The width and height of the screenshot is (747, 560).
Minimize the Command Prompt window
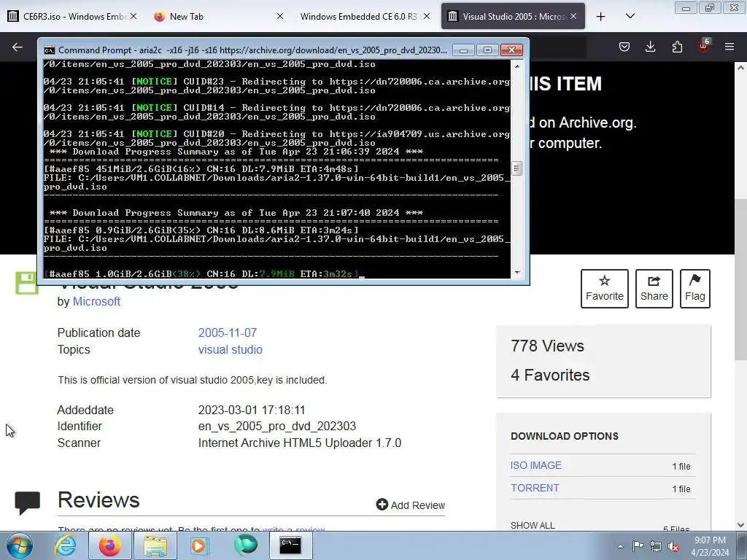pos(463,50)
